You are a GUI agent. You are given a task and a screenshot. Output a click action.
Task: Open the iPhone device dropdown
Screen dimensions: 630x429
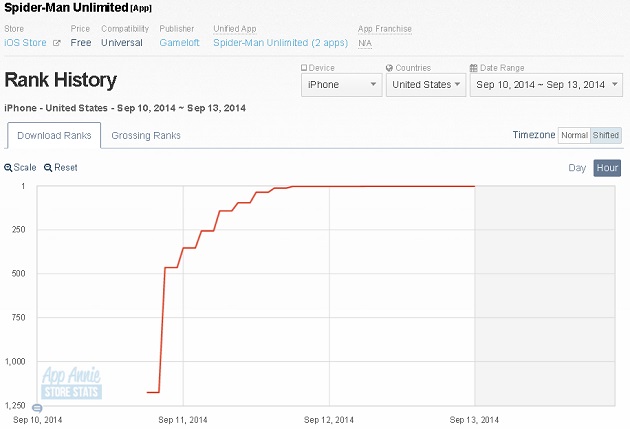(x=342, y=85)
